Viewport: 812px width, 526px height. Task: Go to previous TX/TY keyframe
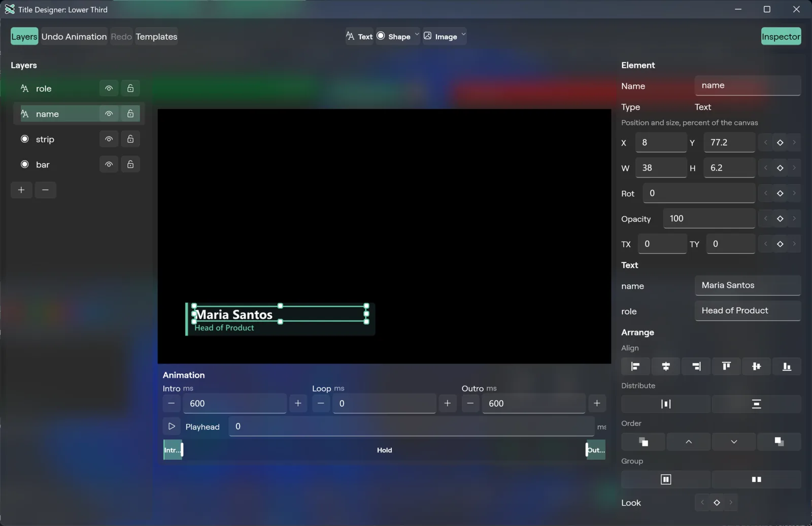[x=766, y=244]
